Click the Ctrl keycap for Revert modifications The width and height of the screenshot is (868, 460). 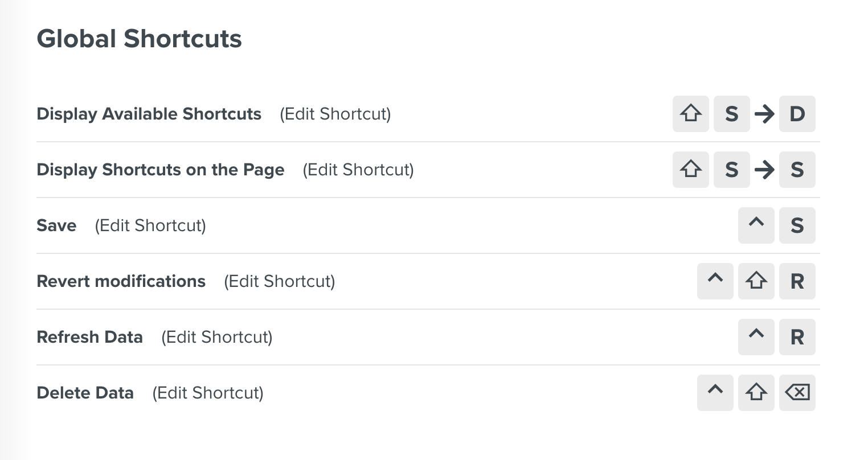(x=715, y=281)
